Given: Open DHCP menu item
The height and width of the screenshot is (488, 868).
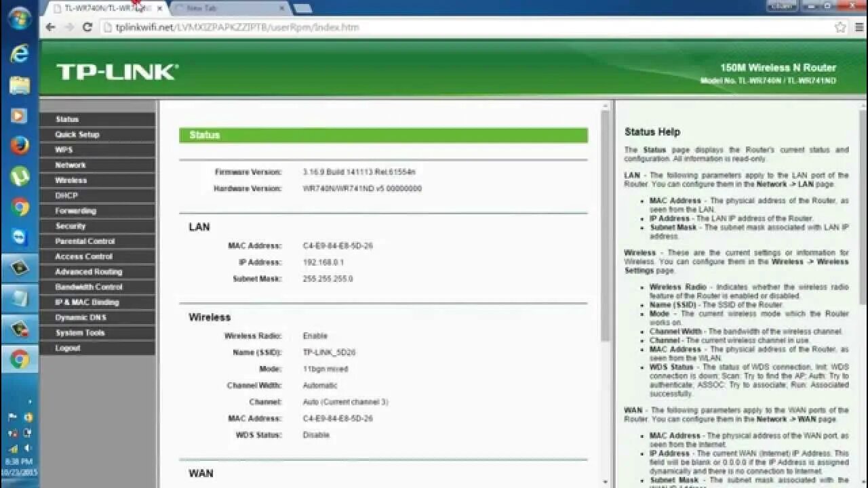Looking at the screenshot, I should (x=97, y=196).
